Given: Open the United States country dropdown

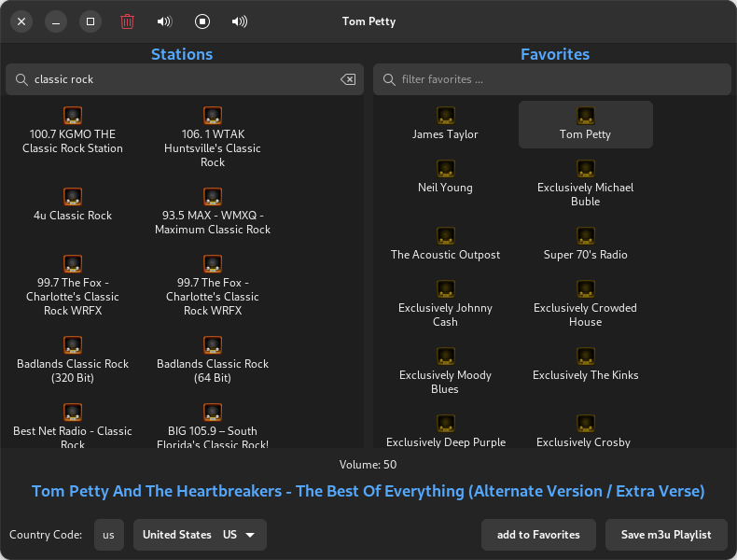Looking at the screenshot, I should [200, 535].
